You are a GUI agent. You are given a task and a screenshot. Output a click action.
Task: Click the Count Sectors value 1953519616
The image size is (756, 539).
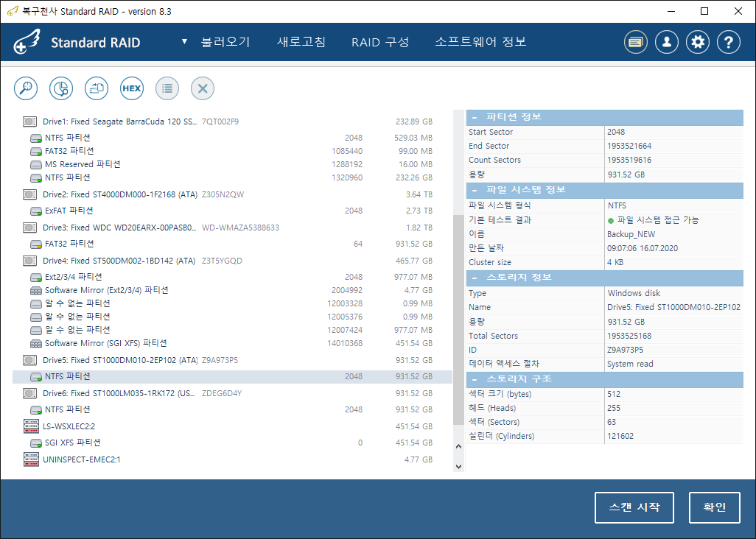tap(629, 160)
